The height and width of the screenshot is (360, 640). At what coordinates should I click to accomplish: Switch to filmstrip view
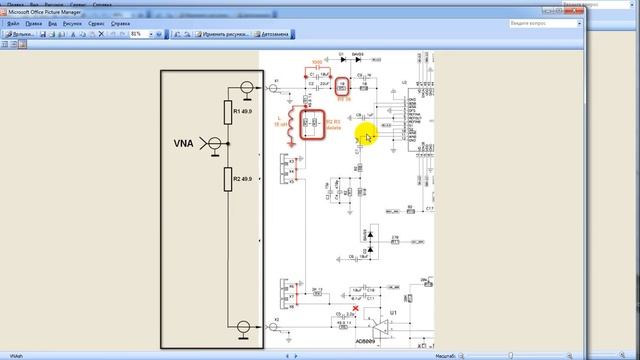coord(13,44)
